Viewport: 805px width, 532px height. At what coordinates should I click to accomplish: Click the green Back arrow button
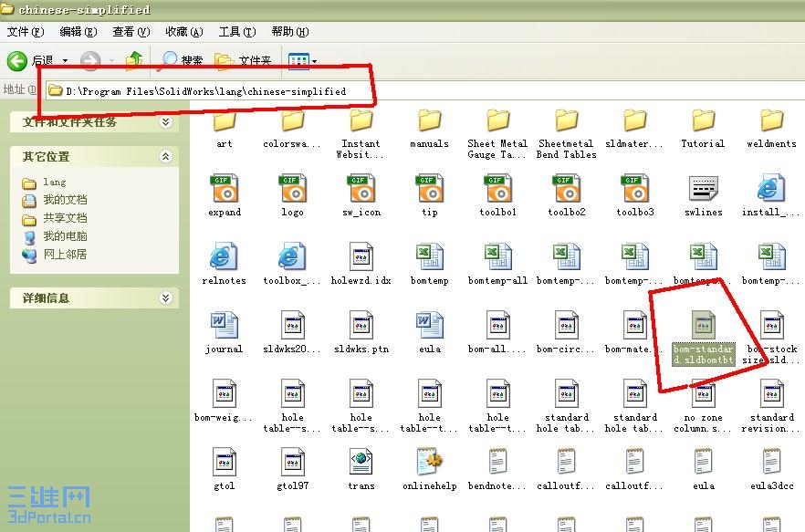(17, 60)
